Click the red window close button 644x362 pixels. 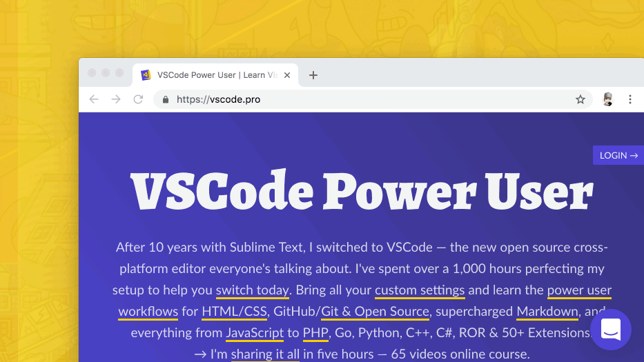click(x=92, y=72)
